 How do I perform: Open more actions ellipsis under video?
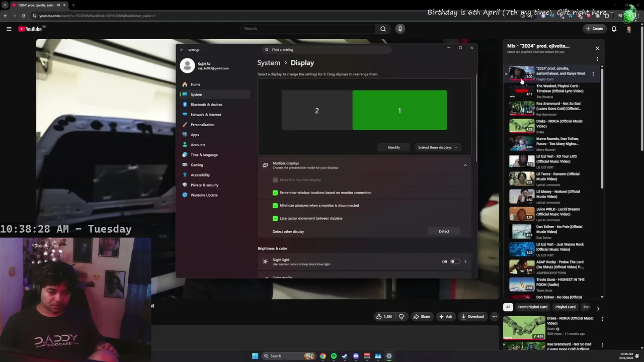coord(495,317)
